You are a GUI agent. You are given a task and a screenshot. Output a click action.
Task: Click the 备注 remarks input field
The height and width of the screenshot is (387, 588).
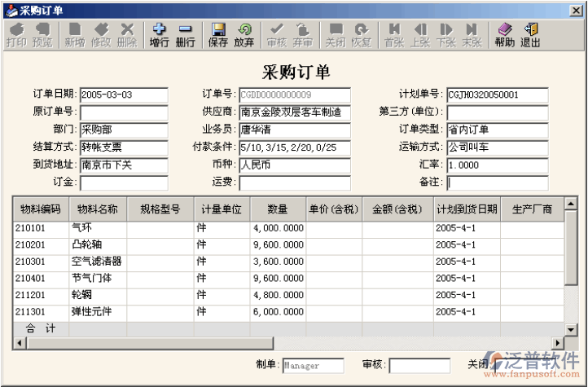click(497, 183)
